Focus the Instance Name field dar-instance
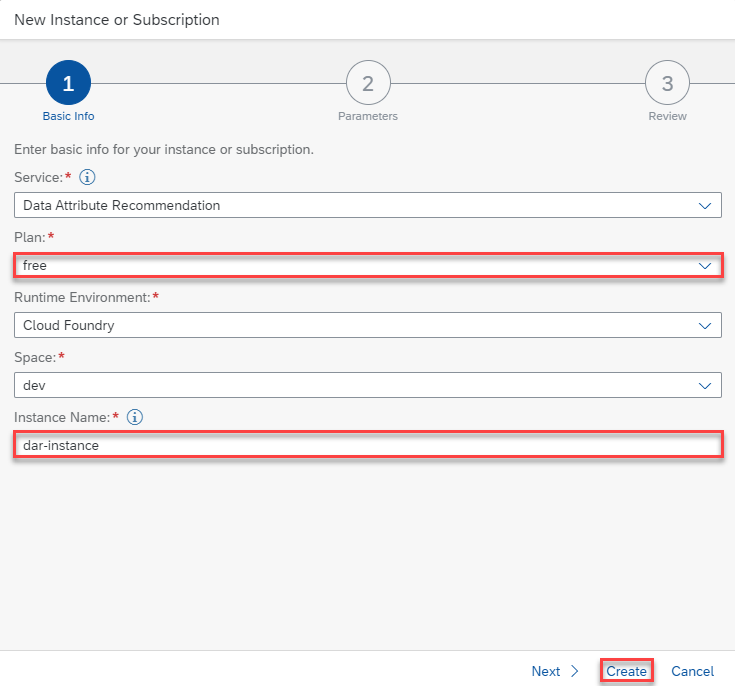 (368, 445)
